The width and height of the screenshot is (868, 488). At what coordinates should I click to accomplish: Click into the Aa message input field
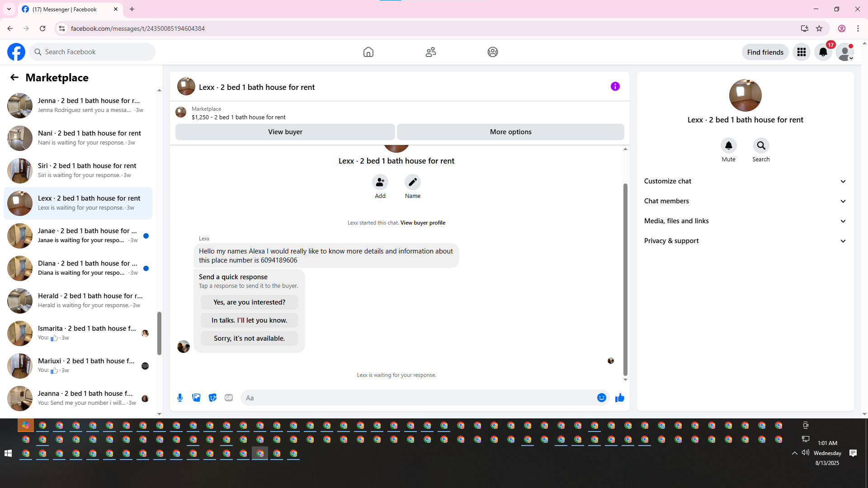(x=416, y=398)
